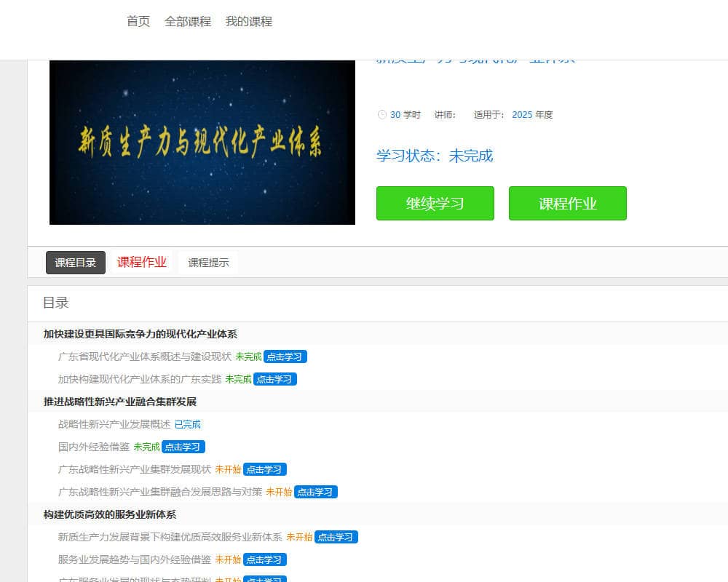
Task: Click 点击学习 next to 国内外经验借鉴
Action: (x=183, y=447)
